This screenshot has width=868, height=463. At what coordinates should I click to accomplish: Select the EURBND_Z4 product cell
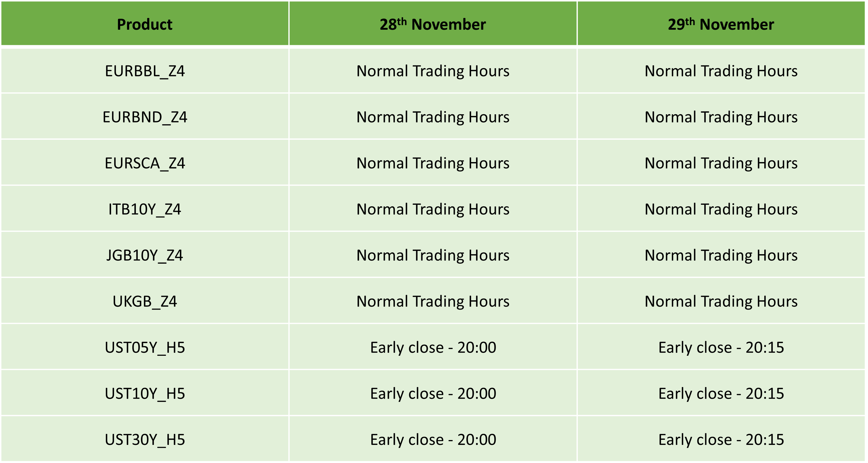point(145,117)
